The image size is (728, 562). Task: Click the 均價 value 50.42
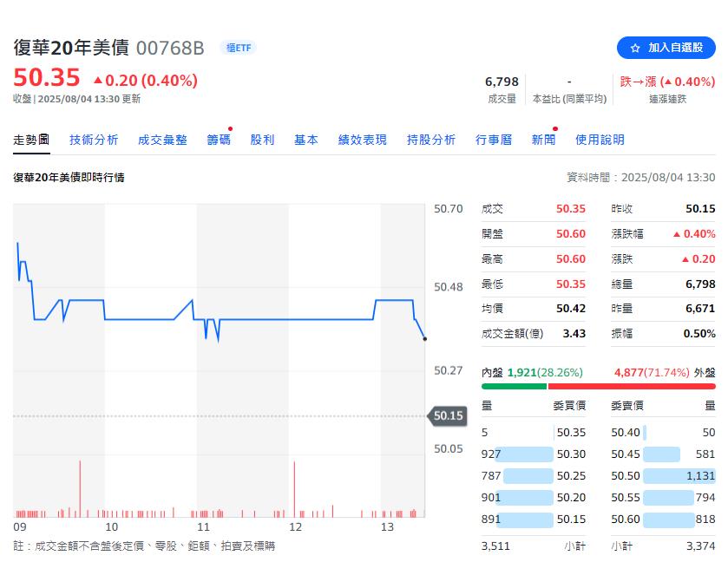[571, 309]
